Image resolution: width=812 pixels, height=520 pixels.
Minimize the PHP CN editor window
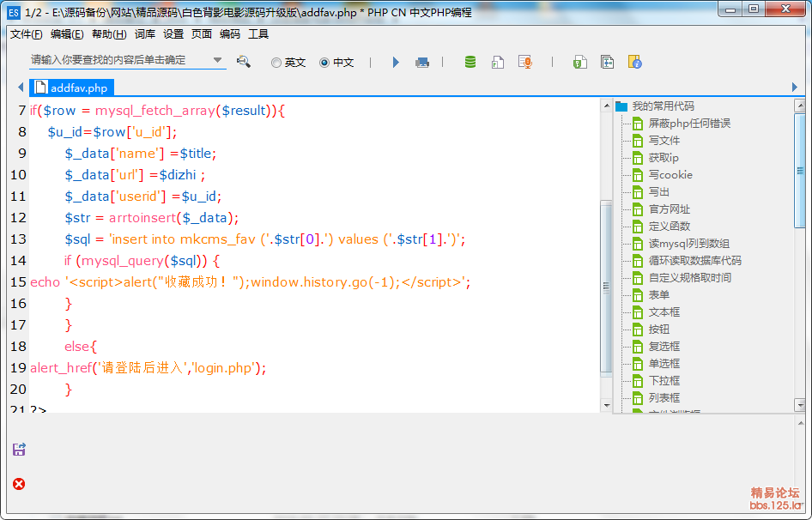coord(730,9)
